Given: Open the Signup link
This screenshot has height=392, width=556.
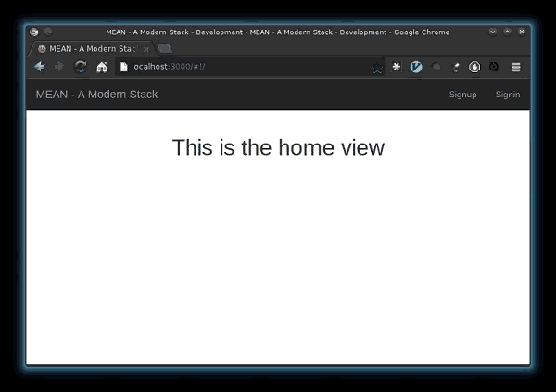Looking at the screenshot, I should point(462,95).
